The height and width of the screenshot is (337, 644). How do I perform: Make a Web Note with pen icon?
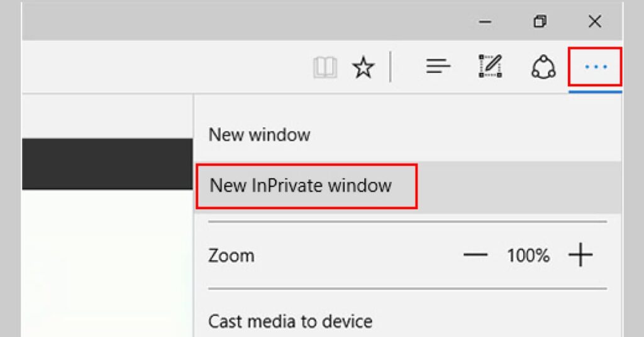point(490,66)
